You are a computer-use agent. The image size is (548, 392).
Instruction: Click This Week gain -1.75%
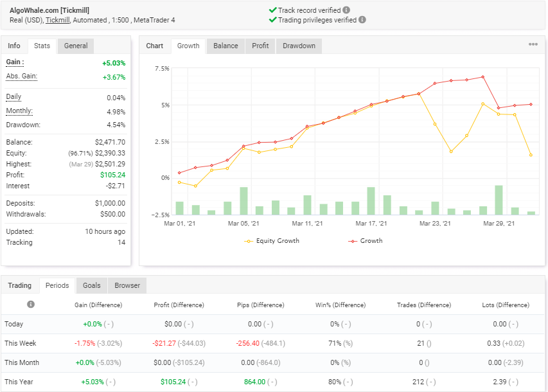point(85,343)
